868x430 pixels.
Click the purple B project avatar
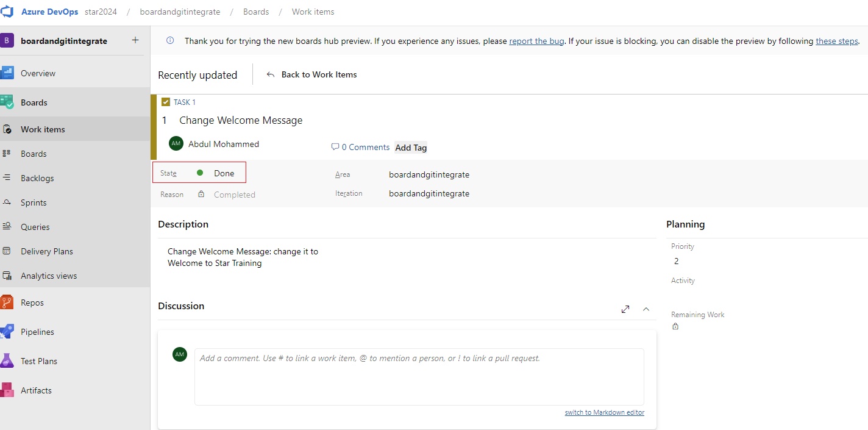click(x=7, y=41)
